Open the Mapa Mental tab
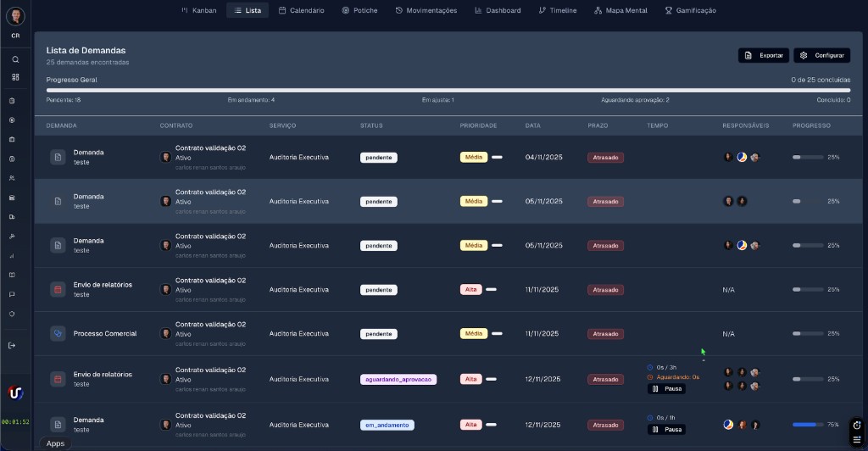The width and height of the screenshot is (868, 451). [620, 10]
